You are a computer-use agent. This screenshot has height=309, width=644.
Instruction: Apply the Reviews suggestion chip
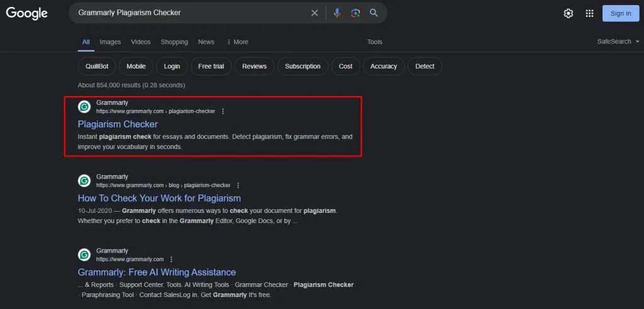(254, 66)
